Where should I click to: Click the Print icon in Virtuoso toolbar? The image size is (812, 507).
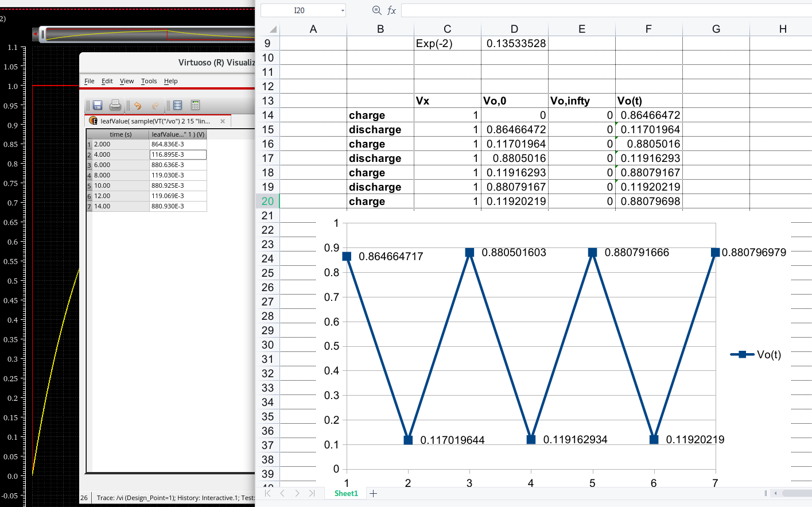(x=115, y=105)
